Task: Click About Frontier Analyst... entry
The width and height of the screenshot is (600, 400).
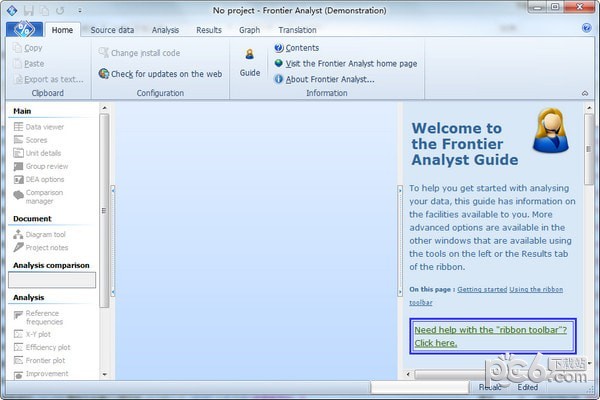Action: (x=330, y=79)
